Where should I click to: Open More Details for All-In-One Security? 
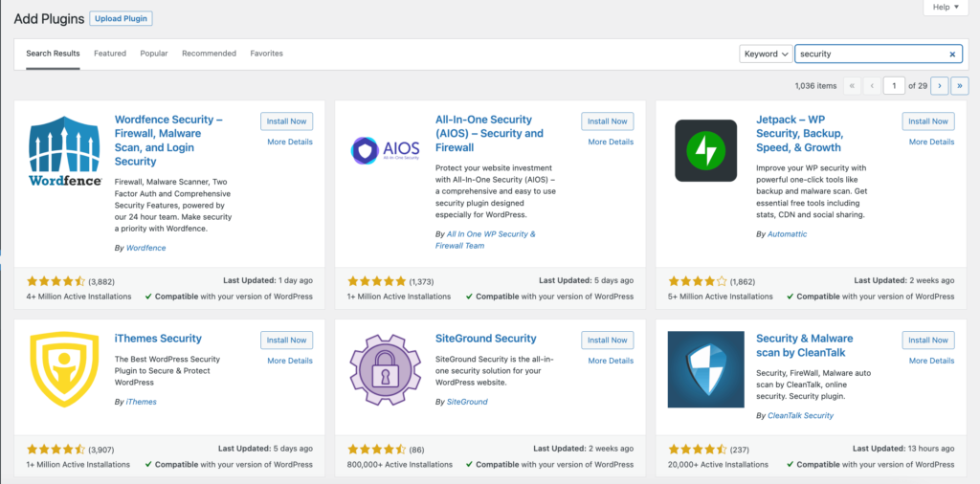[x=611, y=142]
